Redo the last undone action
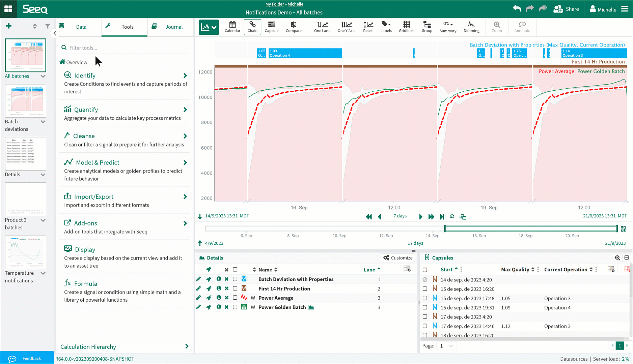Viewport: 633px width, 364px height. [530, 9]
